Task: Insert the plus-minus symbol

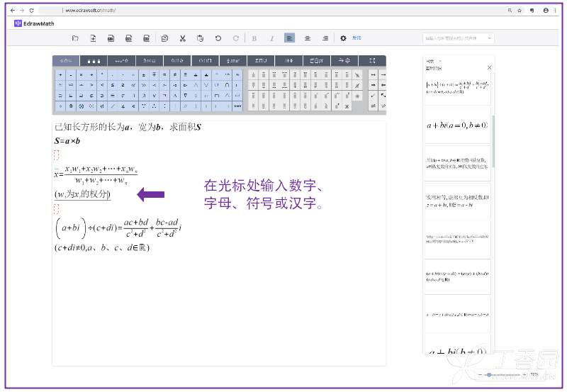Action: coord(144,75)
